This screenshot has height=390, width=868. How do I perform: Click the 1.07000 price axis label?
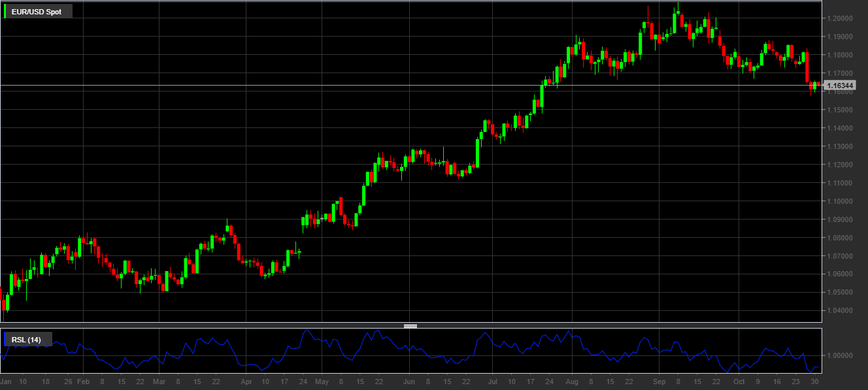841,256
